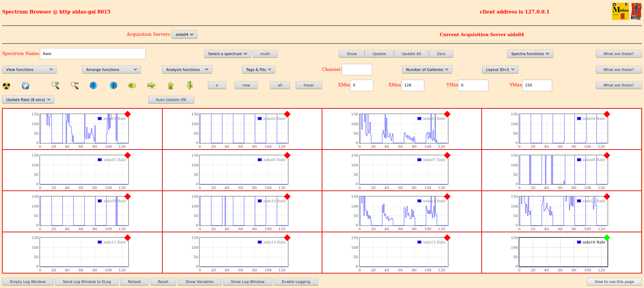Viewport: 644px width, 288px height.
Task: Open the Acquisition Servers aida04 dropdown
Action: pos(184,34)
